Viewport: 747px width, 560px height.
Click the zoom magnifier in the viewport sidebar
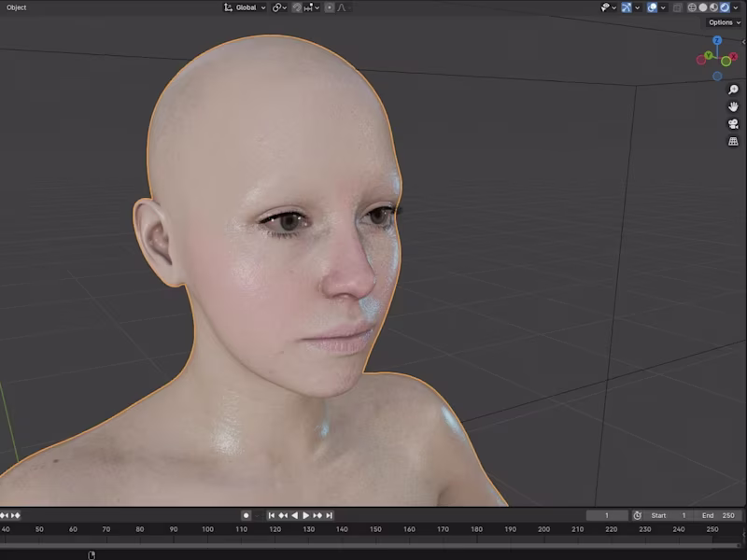733,90
